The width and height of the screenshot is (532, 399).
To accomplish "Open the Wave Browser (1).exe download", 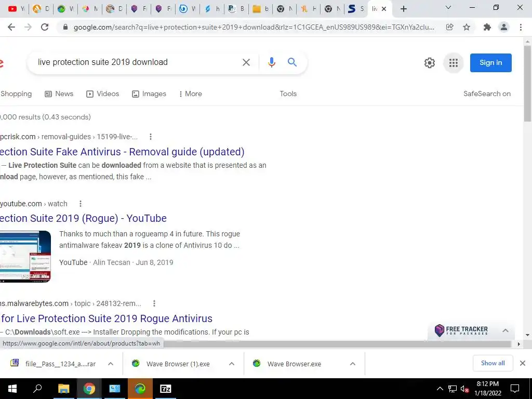I will coord(170,364).
